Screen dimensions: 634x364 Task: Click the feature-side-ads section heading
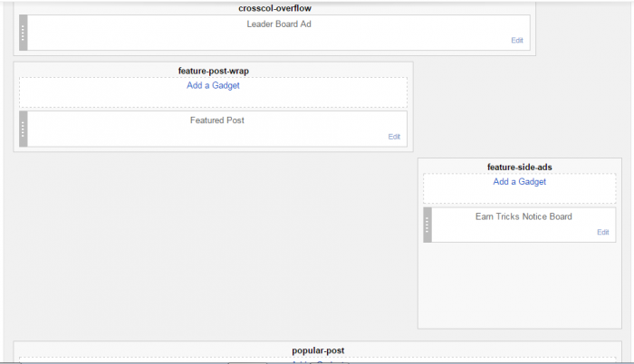click(520, 167)
